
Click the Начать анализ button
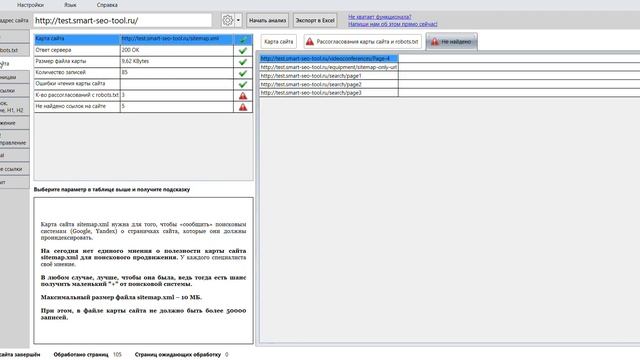(267, 20)
